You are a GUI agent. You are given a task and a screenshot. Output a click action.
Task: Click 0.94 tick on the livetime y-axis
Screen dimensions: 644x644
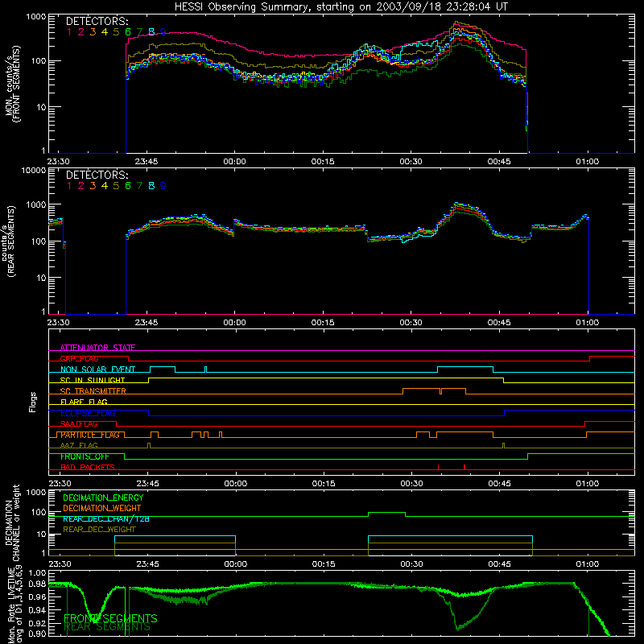tap(37, 609)
